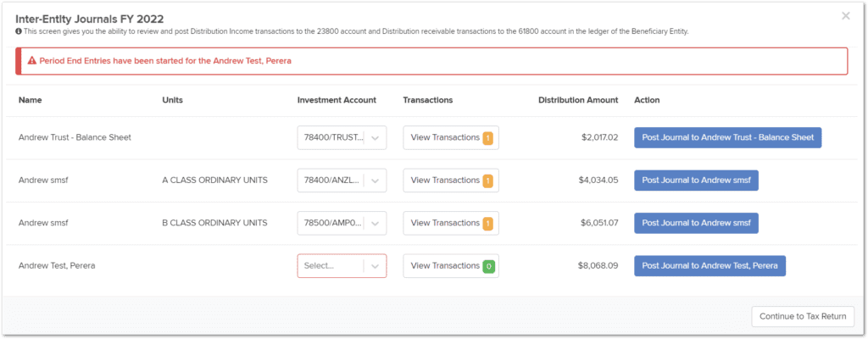
Task: Post Journal to Andrew Test, Perera
Action: pos(709,266)
